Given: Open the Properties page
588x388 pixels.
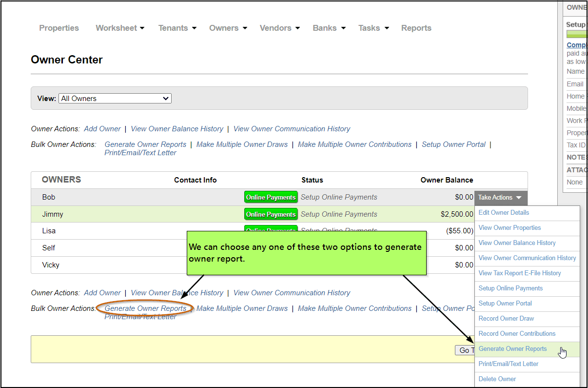Looking at the screenshot, I should pos(59,28).
